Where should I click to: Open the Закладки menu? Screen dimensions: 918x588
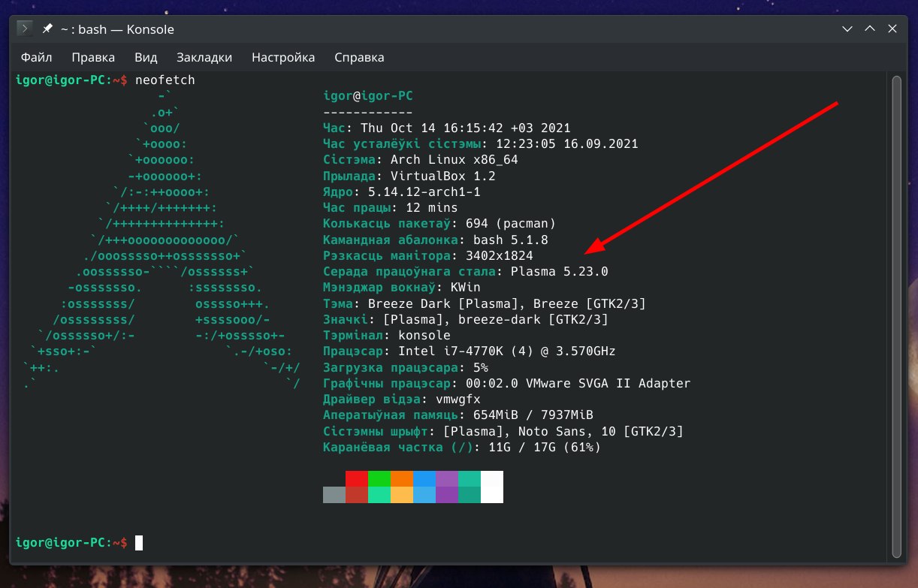[204, 57]
